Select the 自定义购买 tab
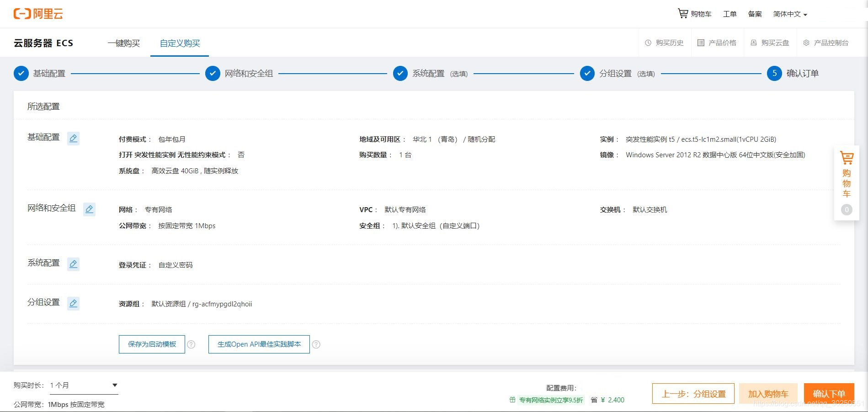 180,43
